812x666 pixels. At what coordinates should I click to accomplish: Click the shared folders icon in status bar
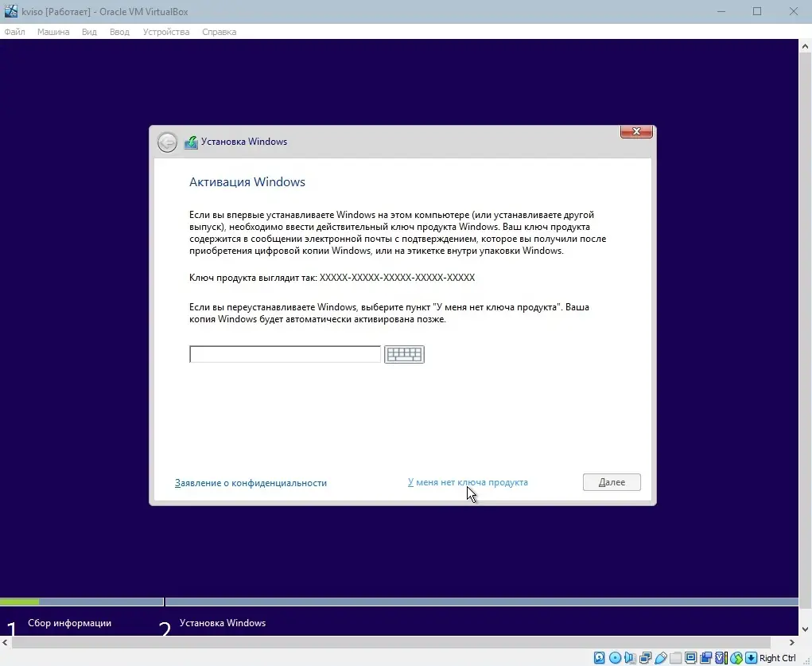[676, 658]
